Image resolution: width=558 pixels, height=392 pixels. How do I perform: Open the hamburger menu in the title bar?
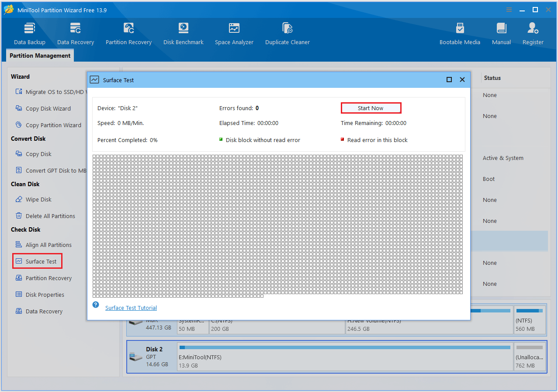(509, 10)
